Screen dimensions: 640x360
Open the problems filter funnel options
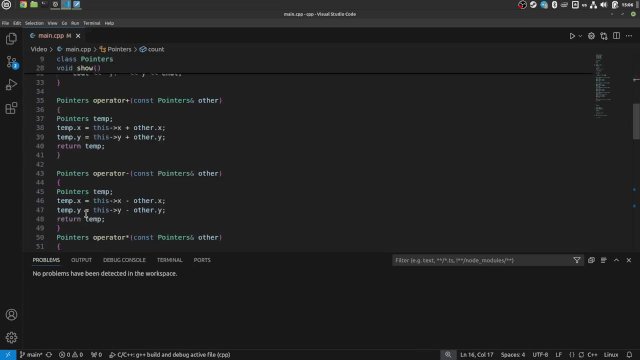click(577, 260)
